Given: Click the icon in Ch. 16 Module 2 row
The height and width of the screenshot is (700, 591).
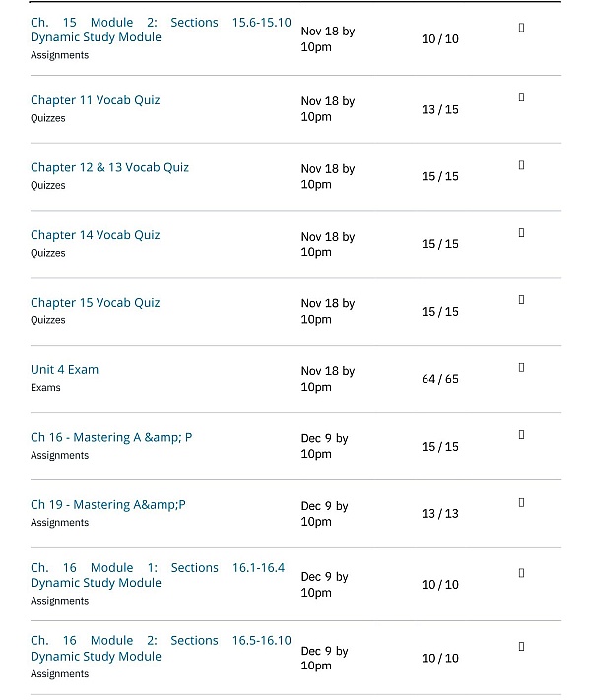Looking at the screenshot, I should 521,646.
